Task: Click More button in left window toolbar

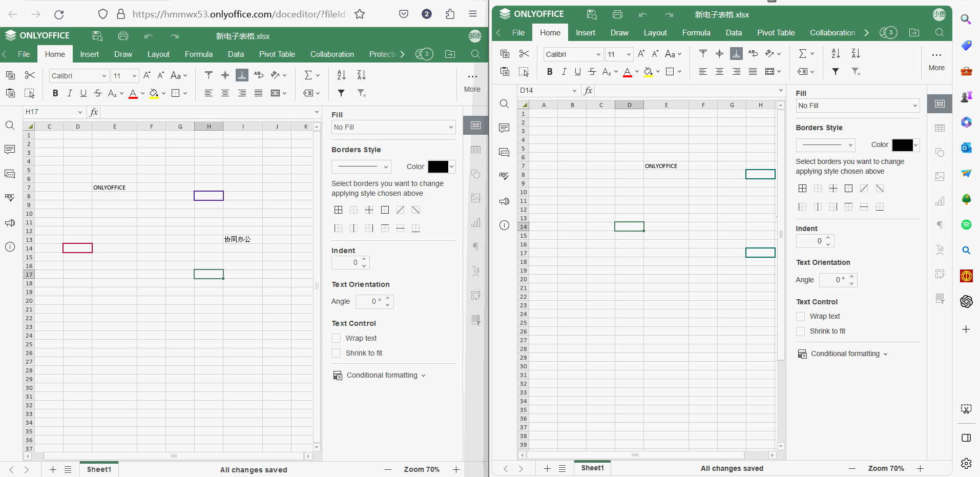Action: pyautogui.click(x=472, y=82)
